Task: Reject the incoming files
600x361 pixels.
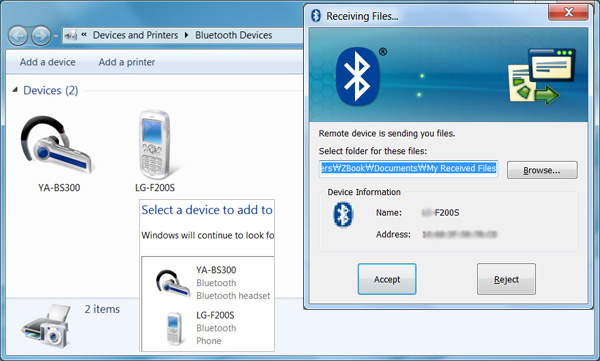Action: point(506,279)
